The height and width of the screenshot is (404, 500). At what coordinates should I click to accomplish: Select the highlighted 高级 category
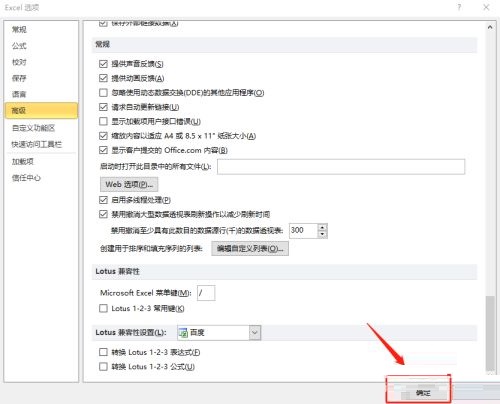[42, 110]
